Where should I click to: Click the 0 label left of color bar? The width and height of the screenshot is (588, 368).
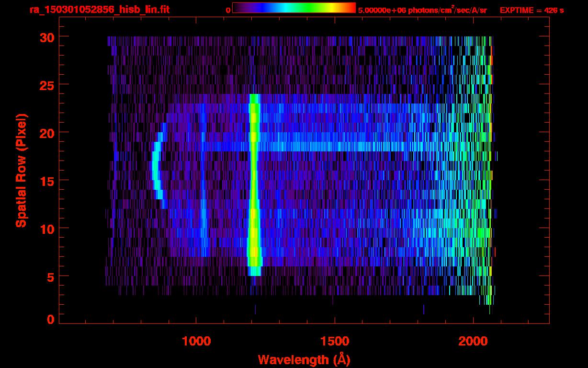point(228,10)
